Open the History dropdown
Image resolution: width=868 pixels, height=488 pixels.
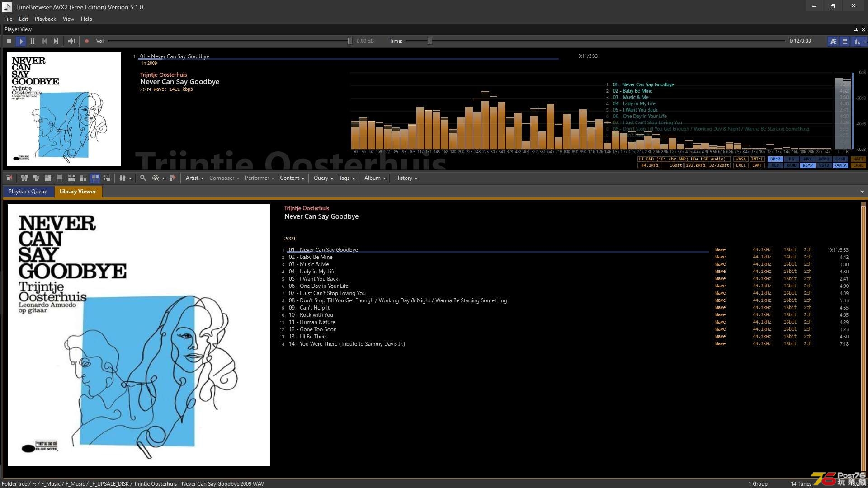click(406, 178)
